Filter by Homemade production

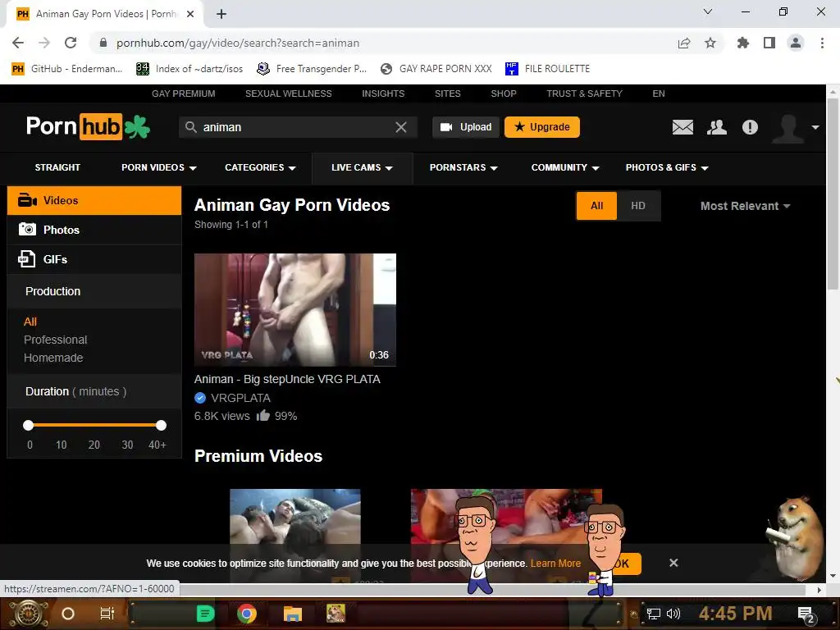[x=53, y=358]
